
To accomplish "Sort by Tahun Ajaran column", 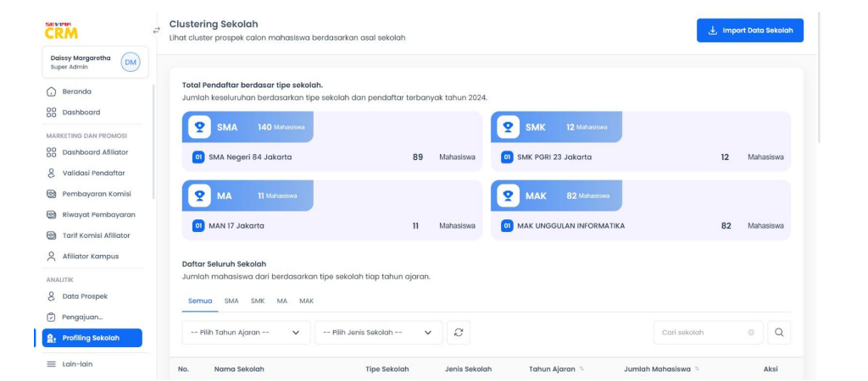I will click(581, 369).
